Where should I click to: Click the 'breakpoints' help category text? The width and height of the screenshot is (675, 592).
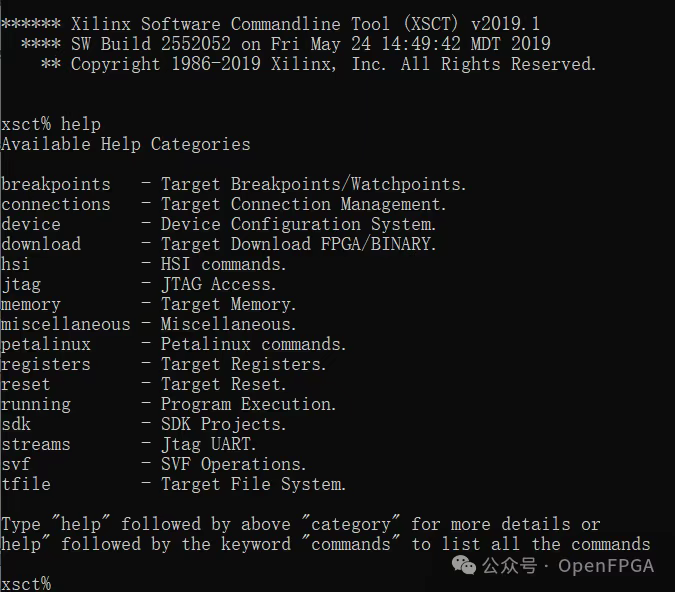click(56, 184)
